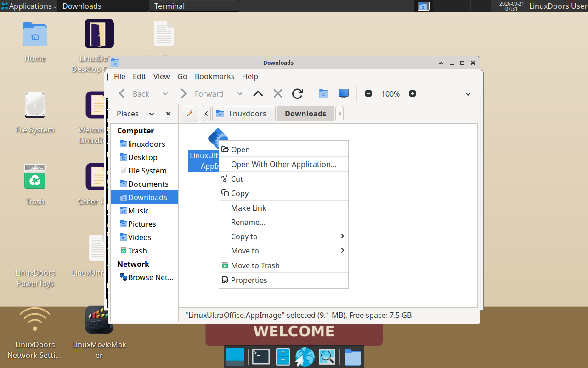Viewport: 588px width, 368px height.
Task: Click the Downloads path bar button
Action: pyautogui.click(x=305, y=114)
